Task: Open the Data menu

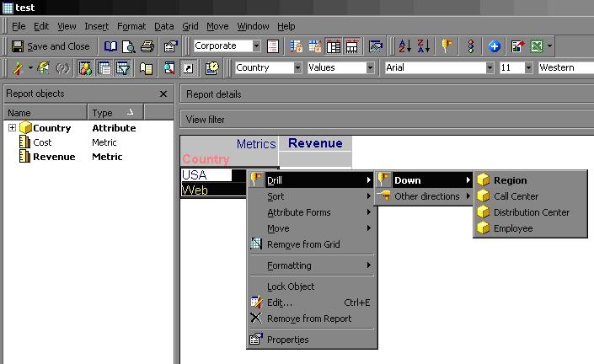Action: click(x=164, y=26)
